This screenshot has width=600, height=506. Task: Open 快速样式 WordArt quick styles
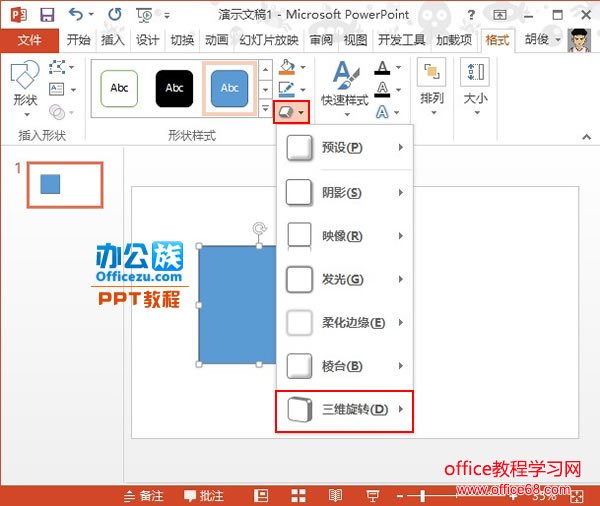pos(345,89)
